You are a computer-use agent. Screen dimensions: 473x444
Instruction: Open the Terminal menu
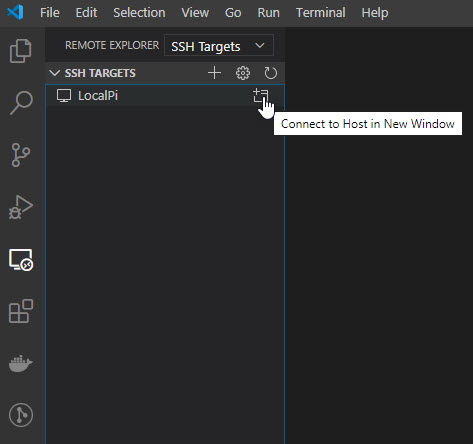pyautogui.click(x=321, y=13)
